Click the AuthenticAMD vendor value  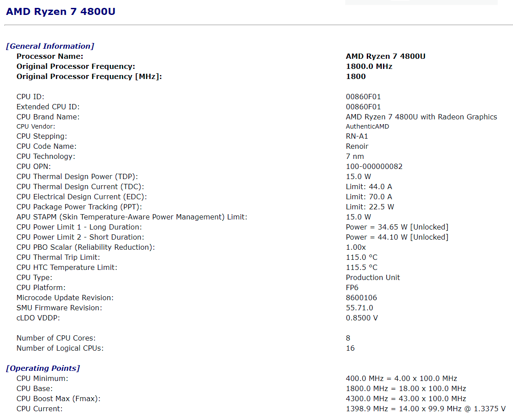point(368,126)
